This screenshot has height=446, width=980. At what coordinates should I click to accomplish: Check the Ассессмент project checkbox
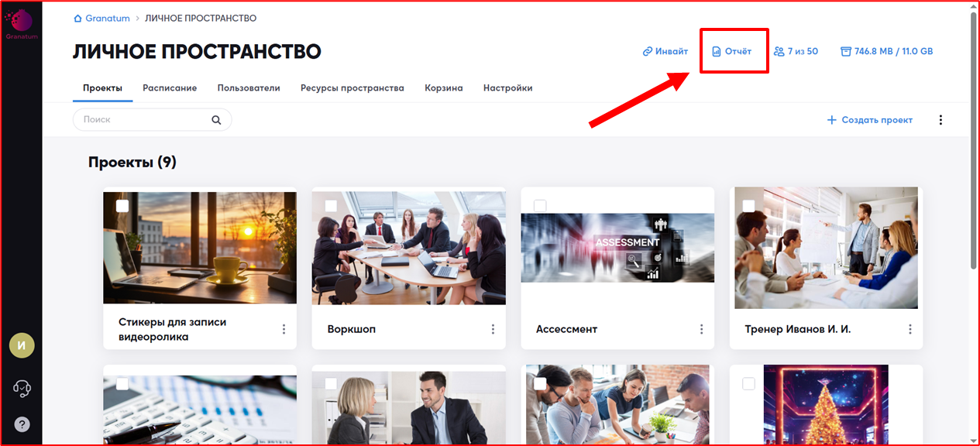(x=540, y=205)
